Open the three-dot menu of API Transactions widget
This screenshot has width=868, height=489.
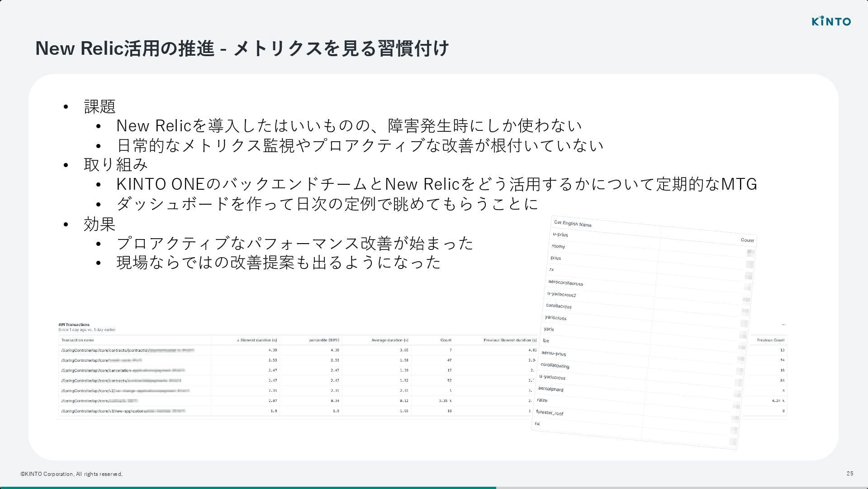783,325
